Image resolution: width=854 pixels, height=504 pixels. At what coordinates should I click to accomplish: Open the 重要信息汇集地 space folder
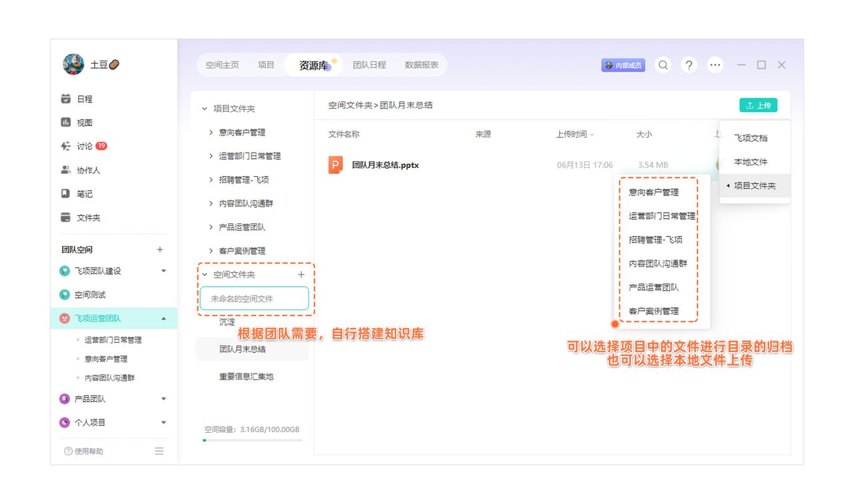click(246, 377)
